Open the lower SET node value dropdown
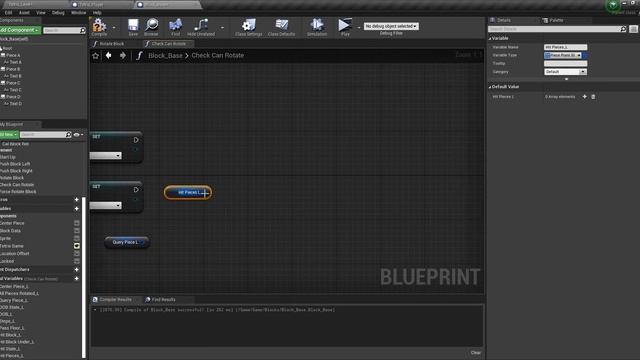Screen dimensions: 640x360 point(106,205)
